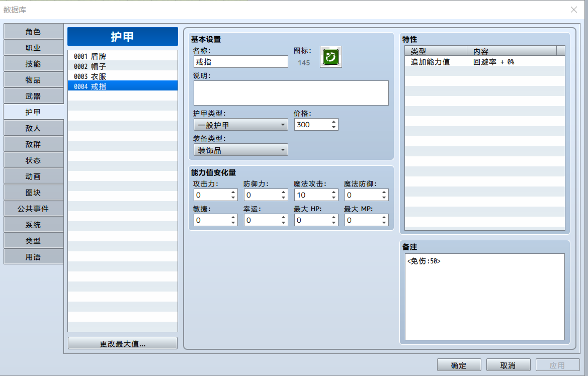Open the 类型 tab
The height and width of the screenshot is (376, 588).
33,241
